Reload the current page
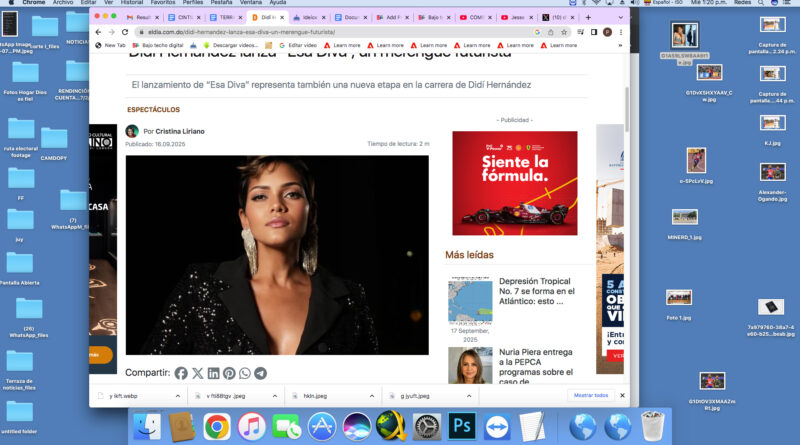This screenshot has height=445, width=800. click(x=125, y=32)
